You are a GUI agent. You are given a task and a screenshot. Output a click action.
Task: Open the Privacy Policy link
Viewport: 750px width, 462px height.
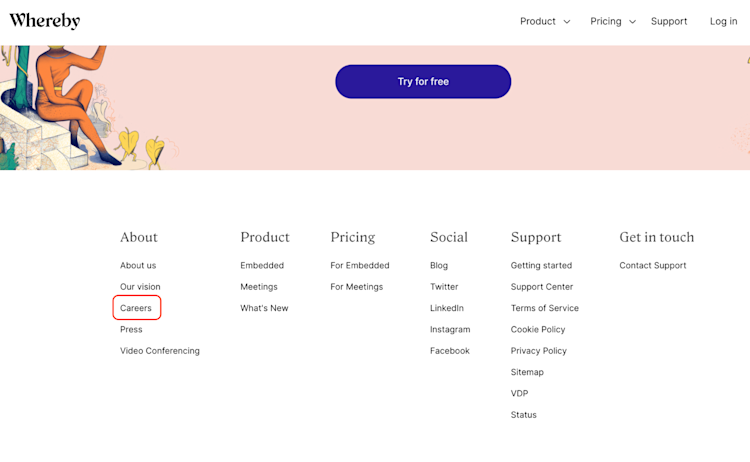pyautogui.click(x=538, y=351)
